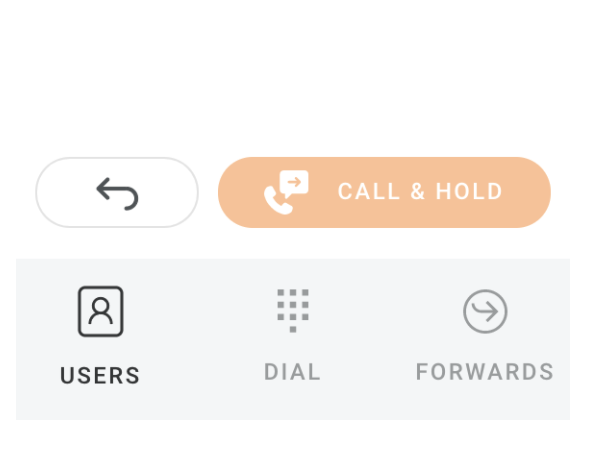Select the Users contact card icon
592x450 pixels.
click(x=100, y=311)
